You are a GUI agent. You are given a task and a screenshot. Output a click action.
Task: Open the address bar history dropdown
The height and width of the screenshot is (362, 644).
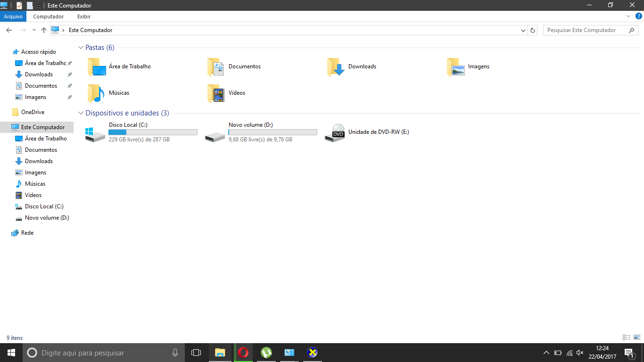[523, 30]
